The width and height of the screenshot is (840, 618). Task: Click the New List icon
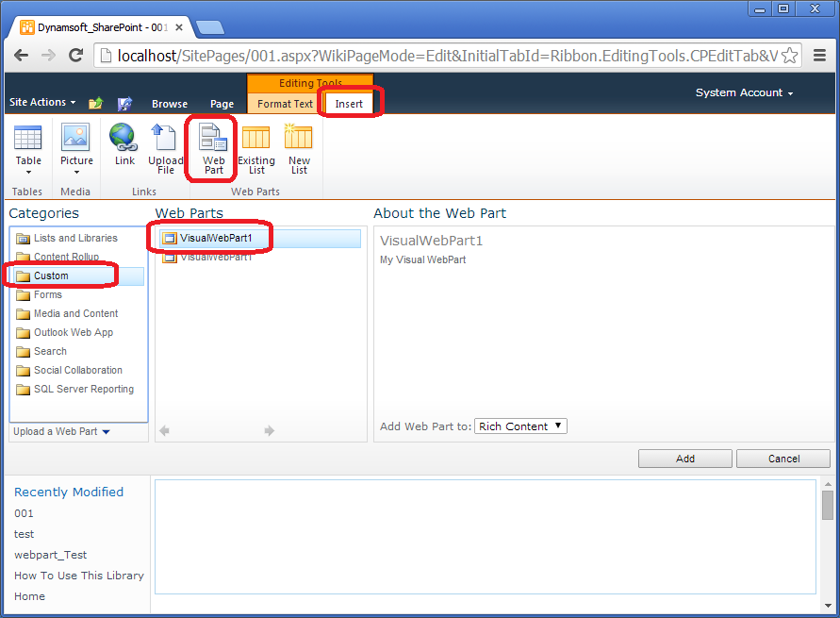299,139
